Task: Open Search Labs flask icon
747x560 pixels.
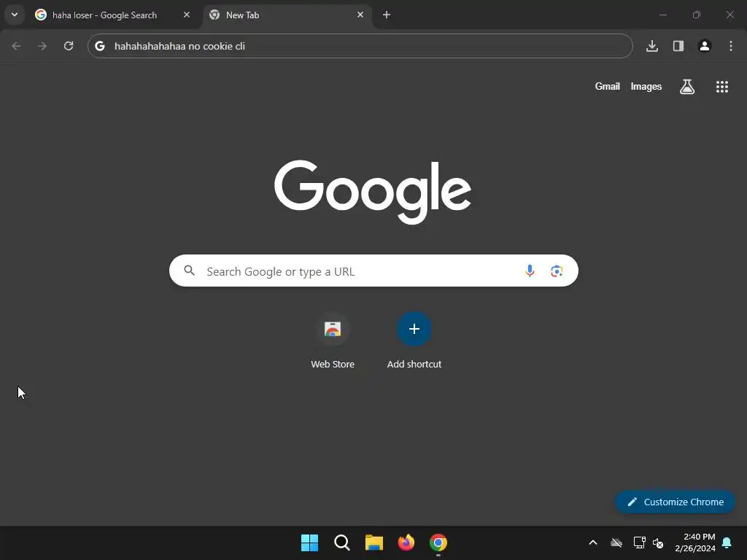Action: (x=687, y=87)
